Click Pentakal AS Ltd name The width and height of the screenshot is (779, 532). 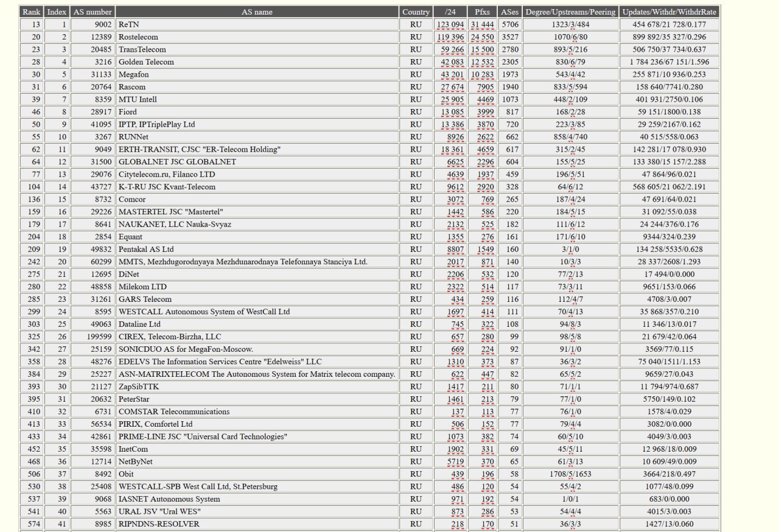pos(257,249)
